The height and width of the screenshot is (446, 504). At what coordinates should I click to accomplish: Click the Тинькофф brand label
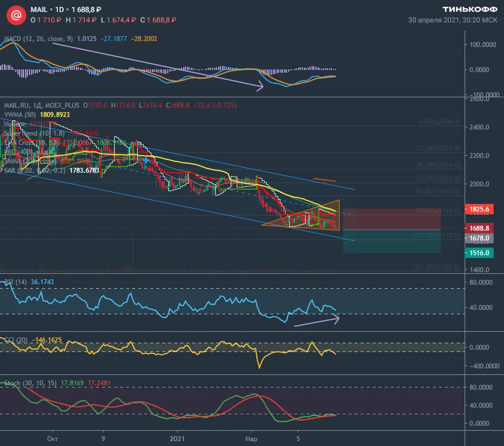(470, 9)
